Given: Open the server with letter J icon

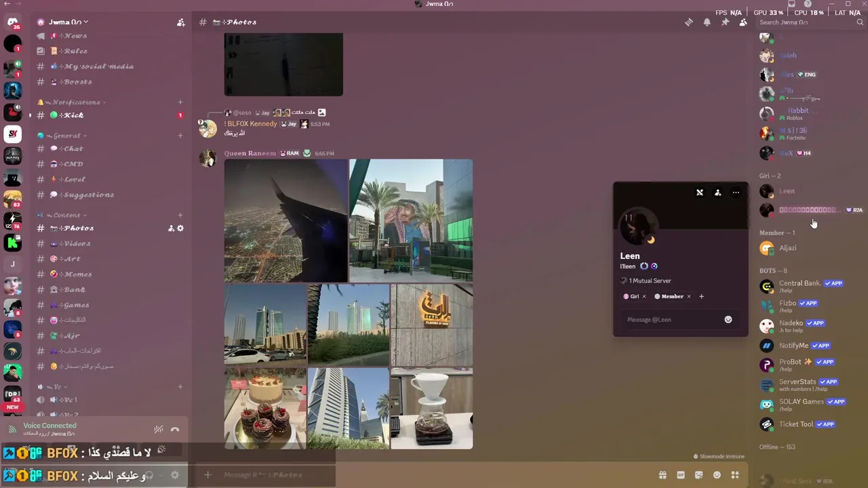Looking at the screenshot, I should (x=12, y=264).
